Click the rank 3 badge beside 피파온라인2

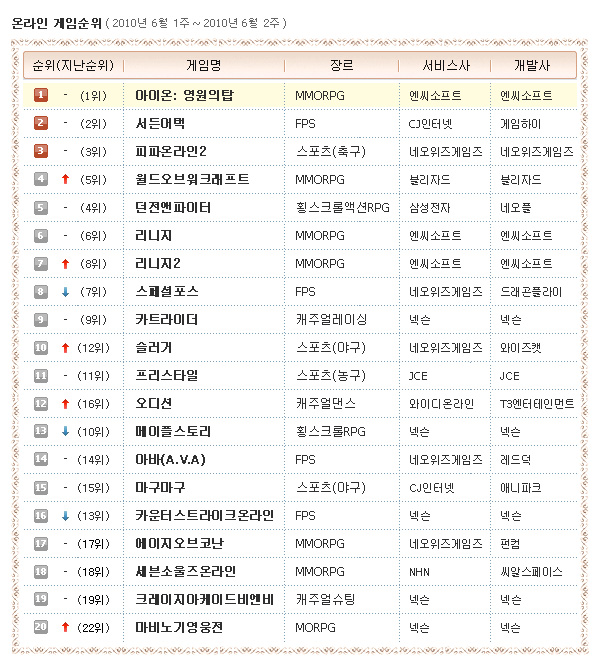tap(41, 151)
